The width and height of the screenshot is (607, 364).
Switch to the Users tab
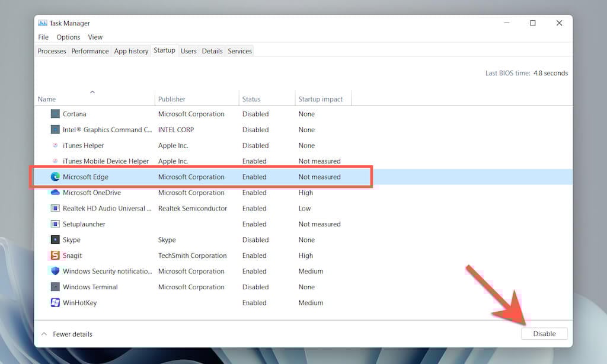click(189, 51)
